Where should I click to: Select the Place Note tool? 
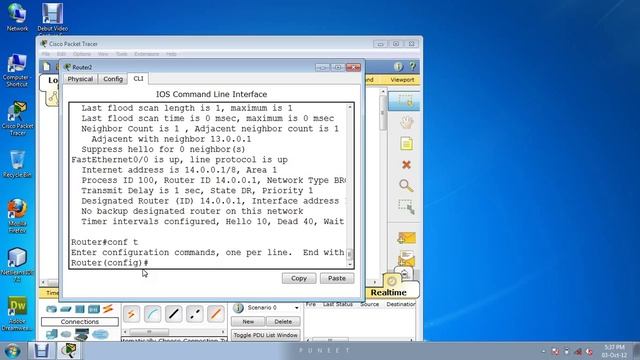coord(406,144)
